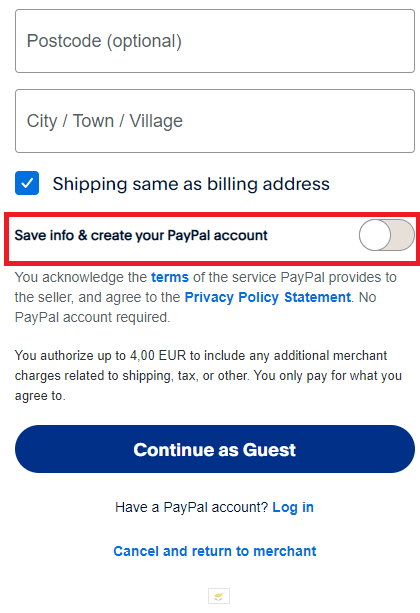Image resolution: width=420 pixels, height=613 pixels.
Task: Click the gray track of the toggle
Action: [x=402, y=235]
